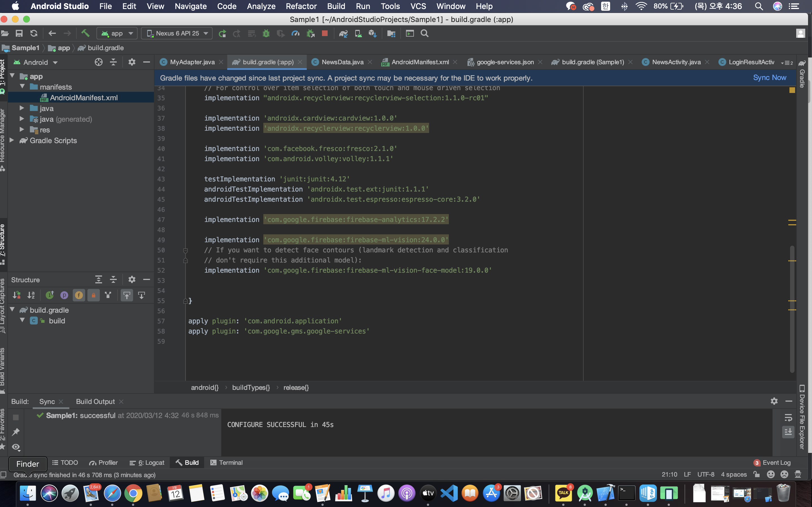Open the Profiler tool window

104,462
